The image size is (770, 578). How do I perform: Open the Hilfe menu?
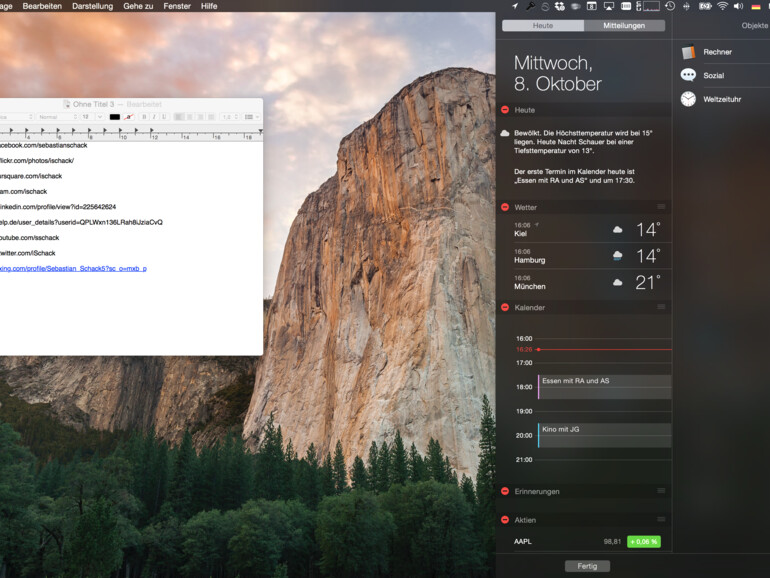point(209,6)
